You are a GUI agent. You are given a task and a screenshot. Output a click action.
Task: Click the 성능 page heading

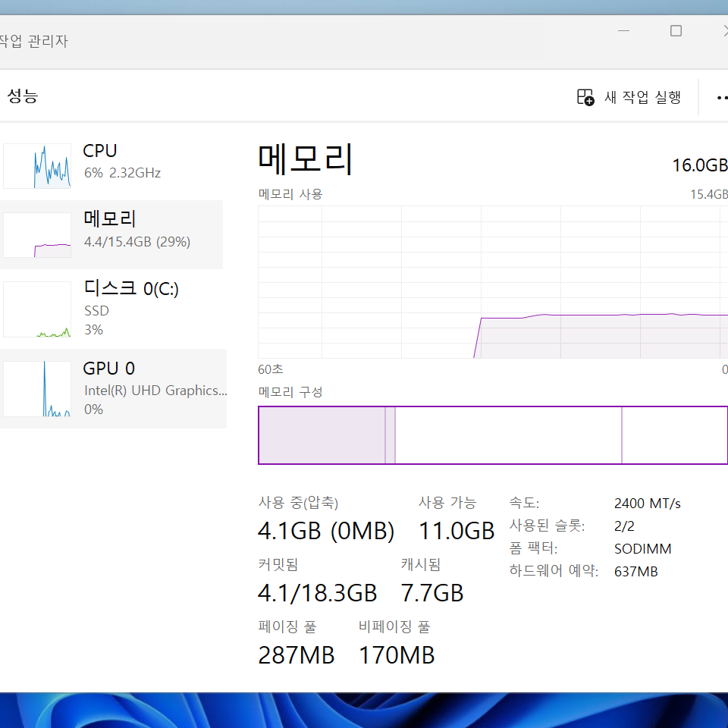pos(22,96)
